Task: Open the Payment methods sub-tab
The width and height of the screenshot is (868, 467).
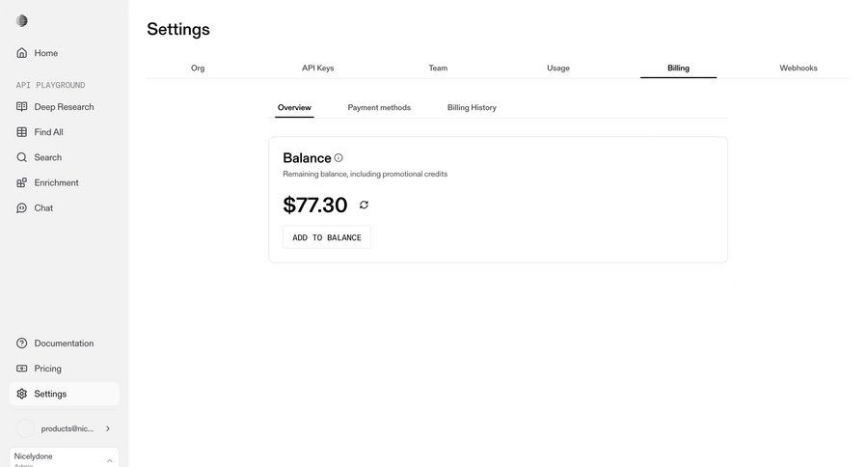Action: (x=379, y=107)
